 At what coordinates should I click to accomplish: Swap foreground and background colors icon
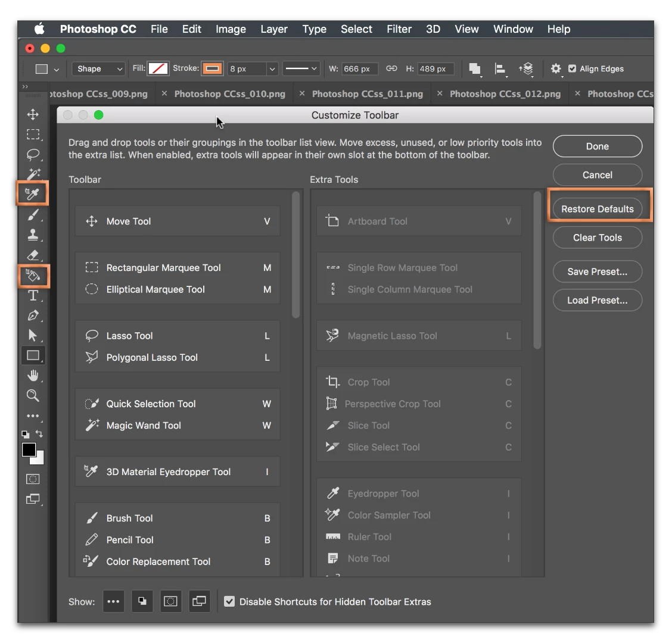(x=39, y=433)
